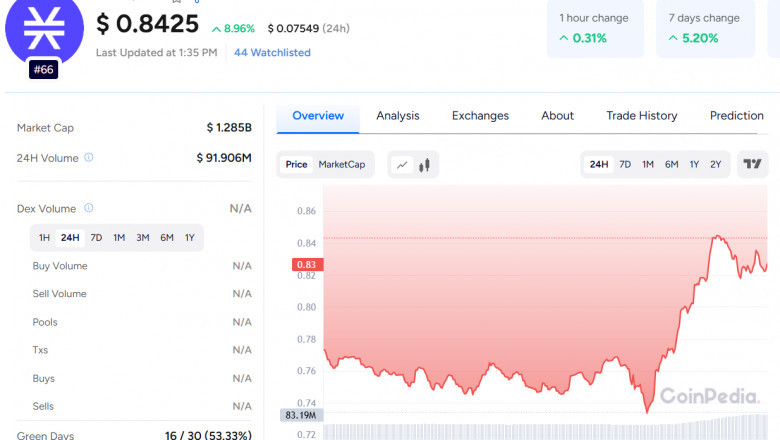The image size is (780, 440).
Task: Set chart range to 2Y
Action: [x=716, y=165]
